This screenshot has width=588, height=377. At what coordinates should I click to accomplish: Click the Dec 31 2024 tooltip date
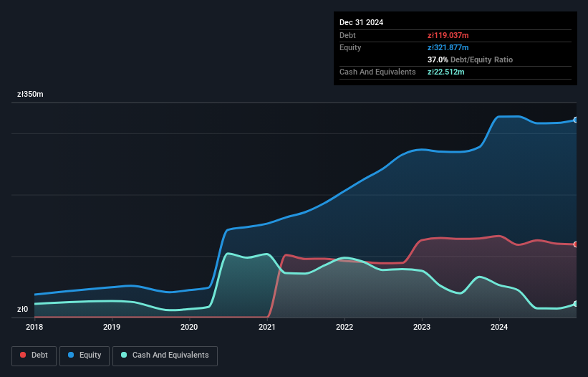point(361,22)
